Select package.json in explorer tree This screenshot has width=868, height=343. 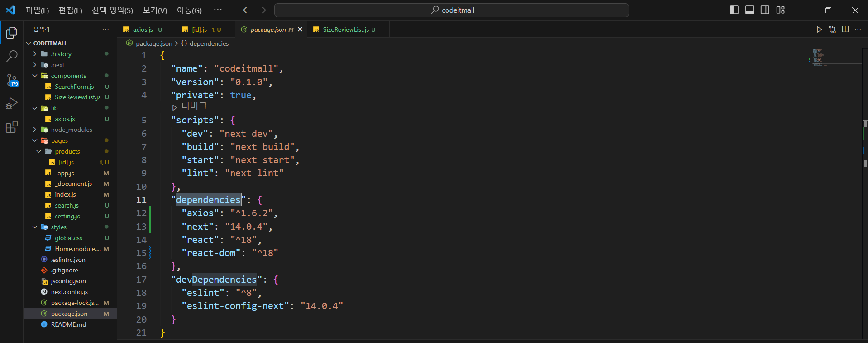point(70,314)
